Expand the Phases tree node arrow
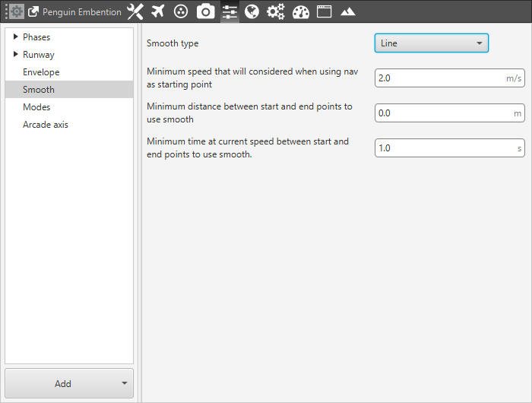 [x=15, y=36]
